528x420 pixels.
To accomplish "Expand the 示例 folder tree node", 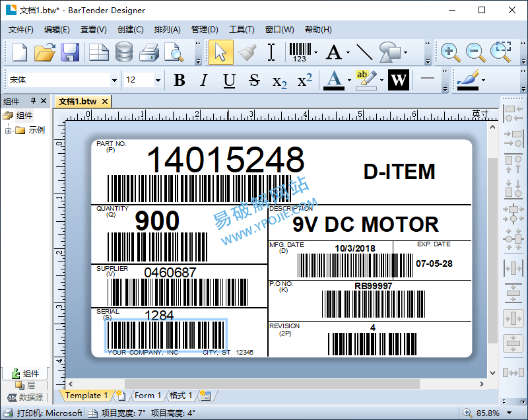I will (x=8, y=131).
